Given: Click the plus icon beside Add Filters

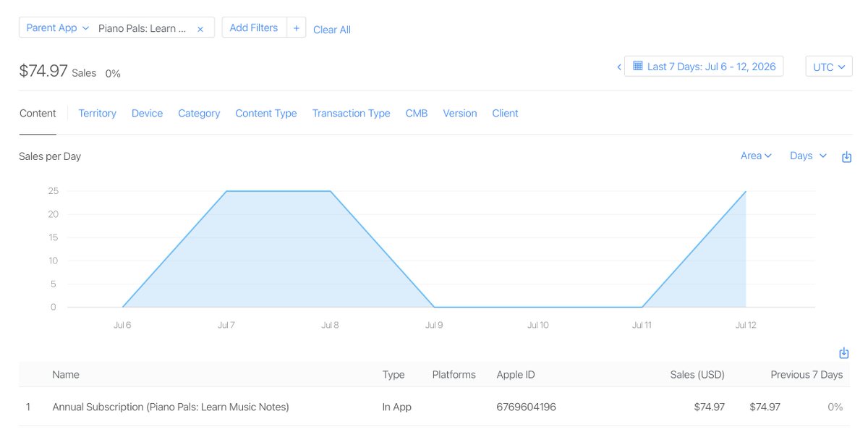Looking at the screenshot, I should tap(296, 28).
